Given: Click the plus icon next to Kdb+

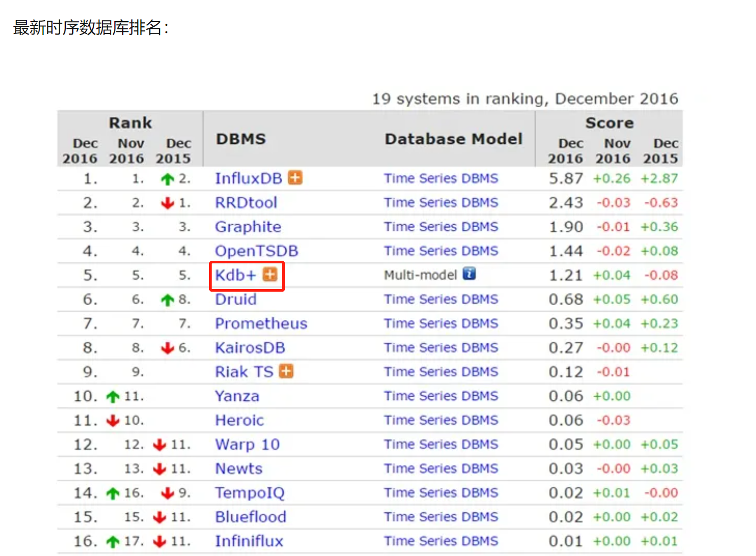Looking at the screenshot, I should click(270, 275).
